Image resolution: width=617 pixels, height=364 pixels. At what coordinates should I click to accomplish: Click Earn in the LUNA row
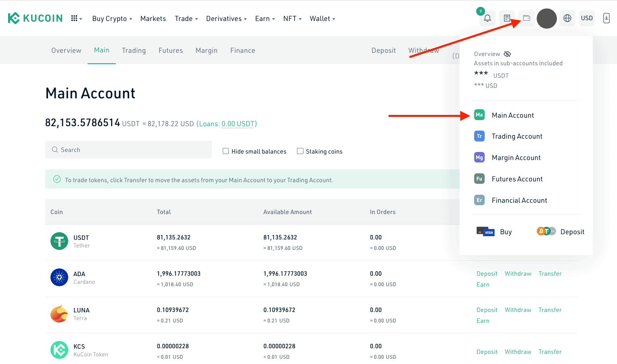[483, 321]
